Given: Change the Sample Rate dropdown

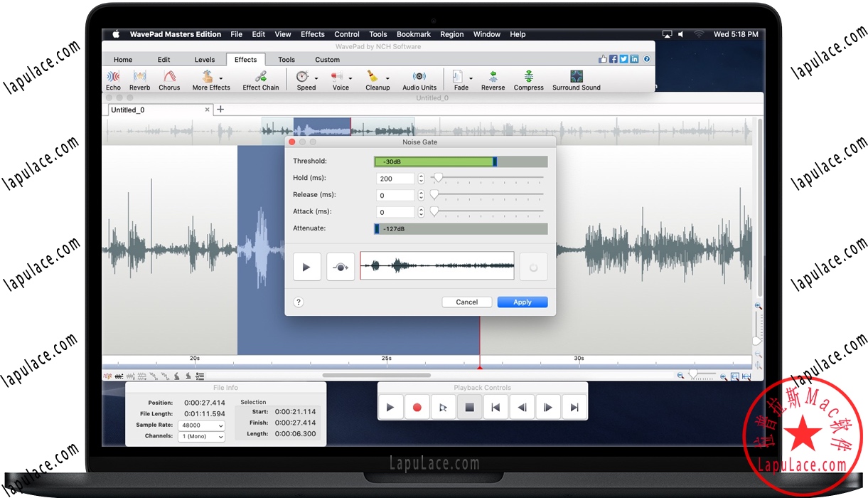Looking at the screenshot, I should click(x=201, y=425).
